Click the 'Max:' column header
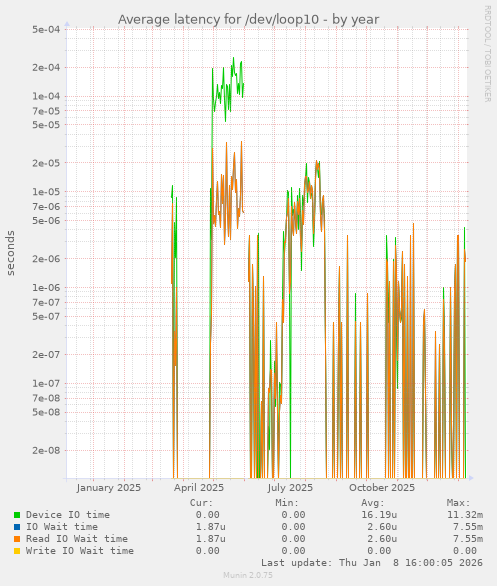Screen dimensions: 497x586 pyautogui.click(x=459, y=503)
